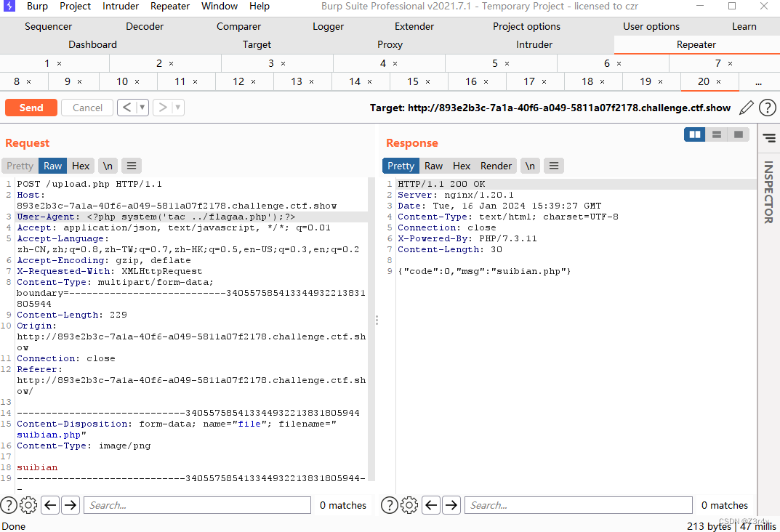Screen dimensions: 780x532
Task: Click the Target tab
Action: [x=257, y=44]
